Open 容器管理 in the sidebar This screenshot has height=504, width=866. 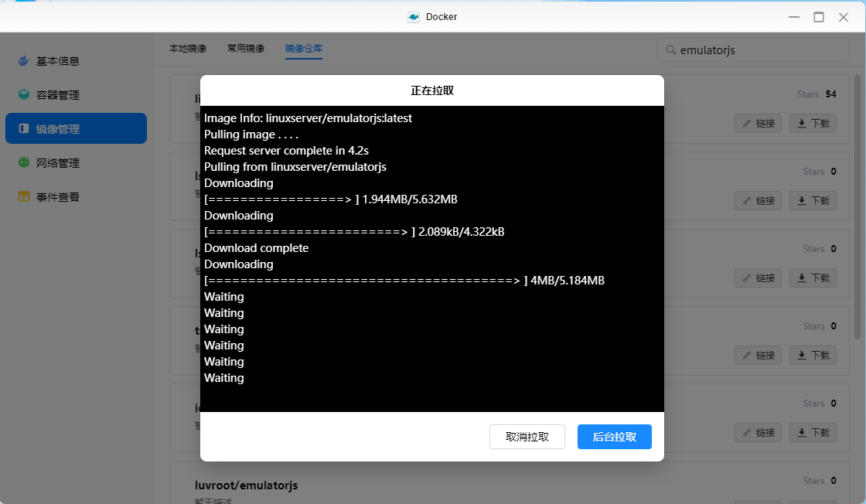(77, 95)
